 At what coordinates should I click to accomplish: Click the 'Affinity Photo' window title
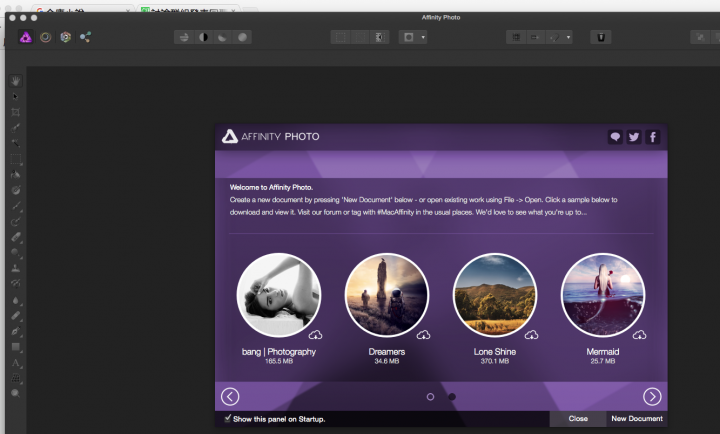click(x=441, y=17)
